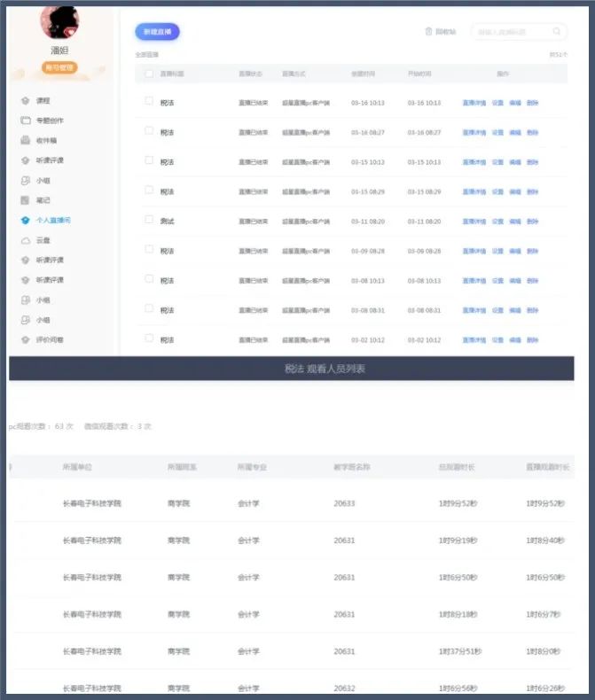The height and width of the screenshot is (700, 595).
Task: Focus the live title search field
Action: pos(513,32)
